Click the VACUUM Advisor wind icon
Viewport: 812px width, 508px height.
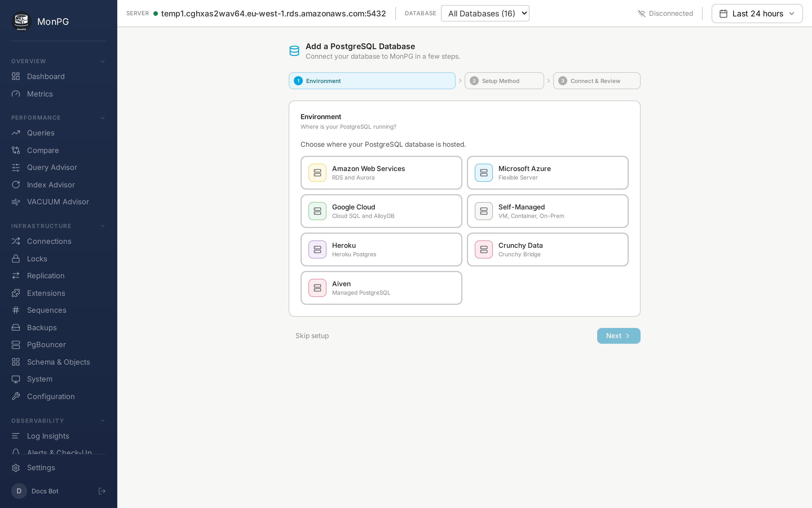tap(16, 202)
